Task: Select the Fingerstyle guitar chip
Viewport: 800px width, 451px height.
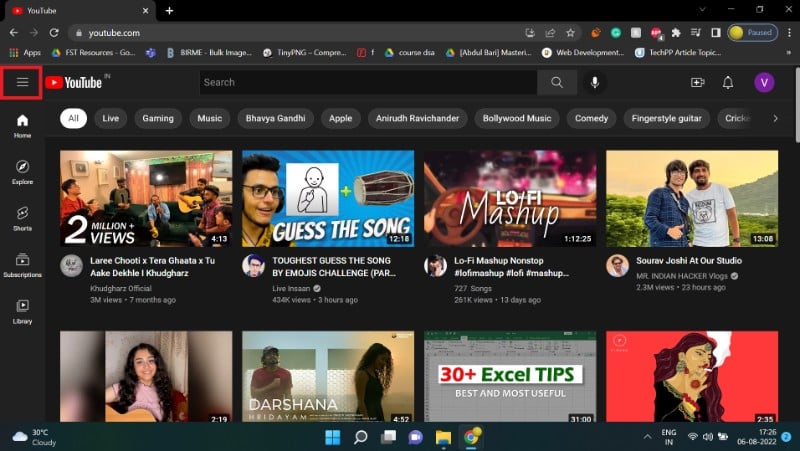Action: [x=666, y=118]
